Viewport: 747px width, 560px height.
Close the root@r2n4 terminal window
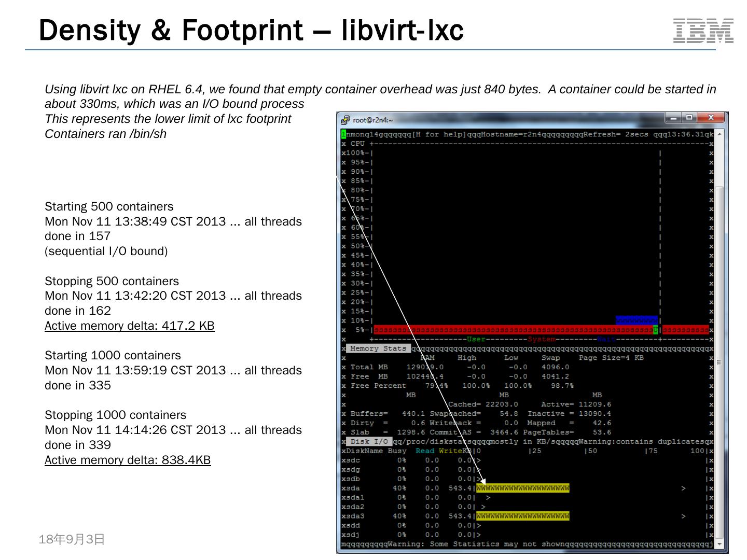pos(711,118)
